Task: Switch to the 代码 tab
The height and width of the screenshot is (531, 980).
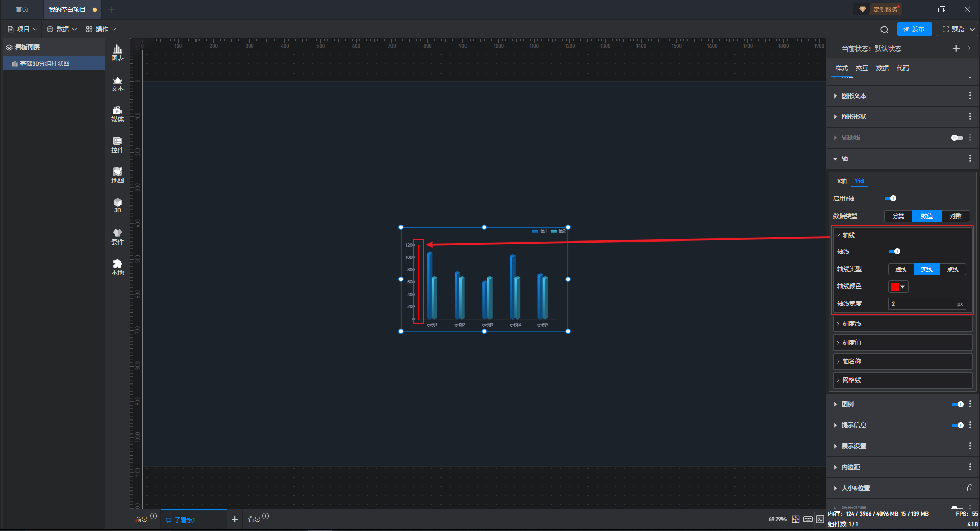Action: coord(903,68)
